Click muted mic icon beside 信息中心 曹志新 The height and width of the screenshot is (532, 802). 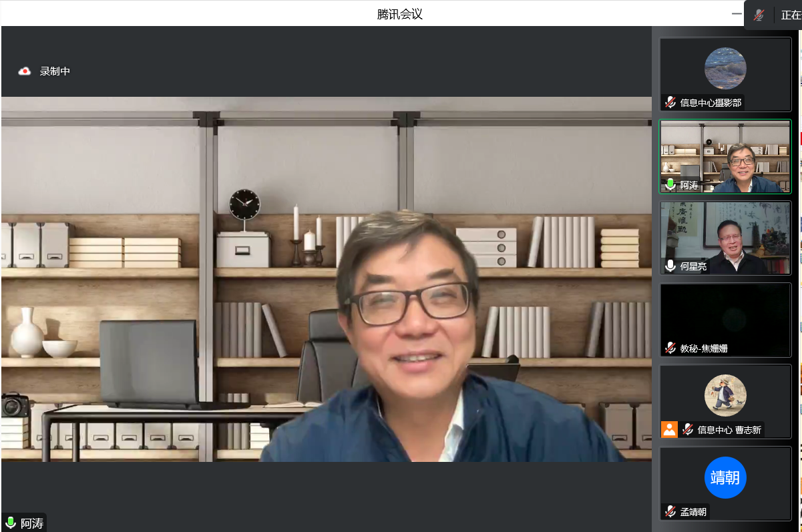coord(687,430)
